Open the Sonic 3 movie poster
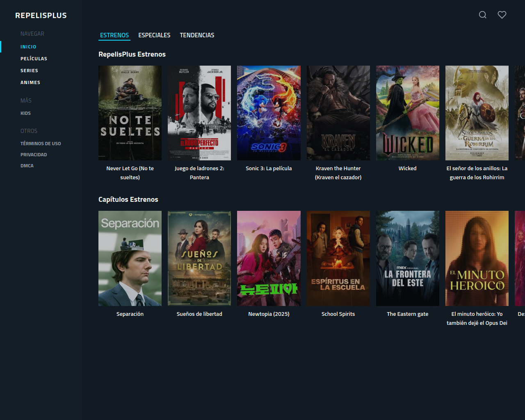 [269, 113]
